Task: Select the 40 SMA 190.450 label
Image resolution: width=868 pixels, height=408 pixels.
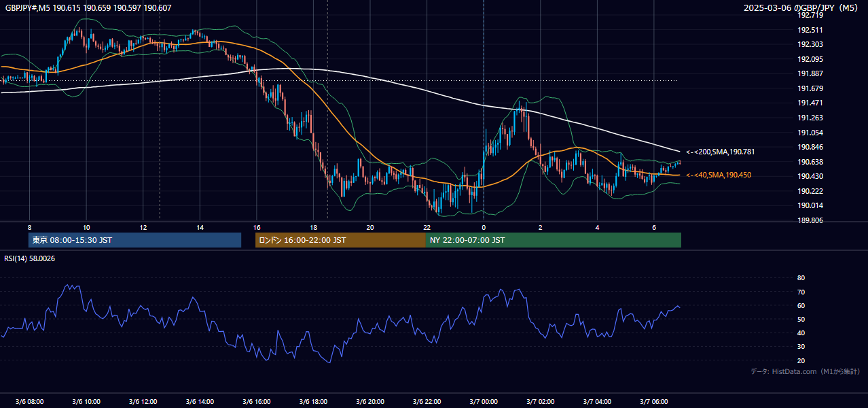Action: (719, 175)
